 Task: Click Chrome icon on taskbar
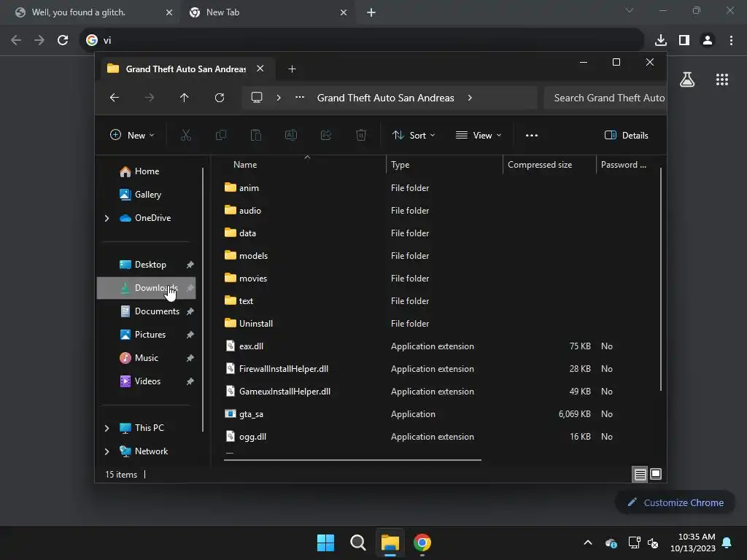422,542
